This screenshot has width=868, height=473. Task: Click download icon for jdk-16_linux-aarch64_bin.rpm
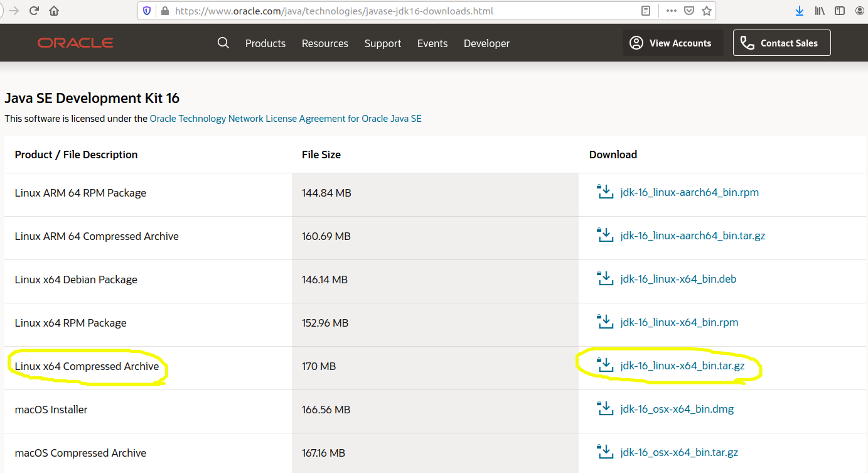pos(604,192)
